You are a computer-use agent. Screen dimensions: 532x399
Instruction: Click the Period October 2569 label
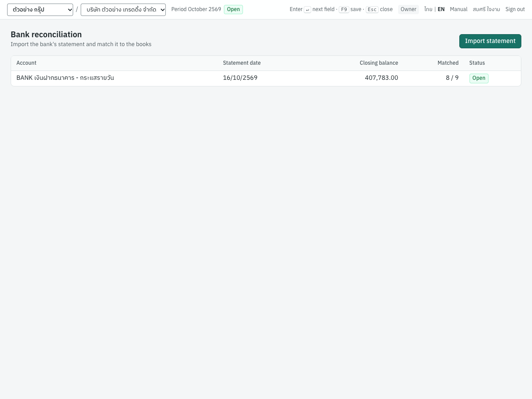click(196, 9)
